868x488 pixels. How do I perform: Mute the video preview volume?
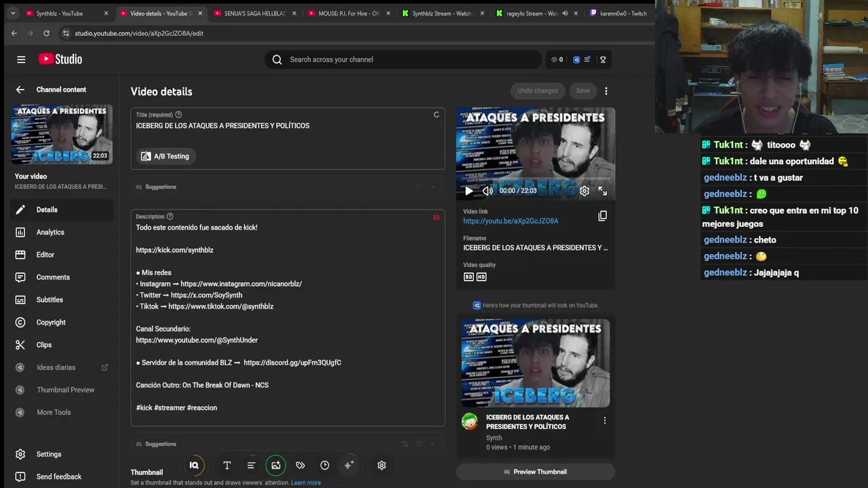point(488,191)
